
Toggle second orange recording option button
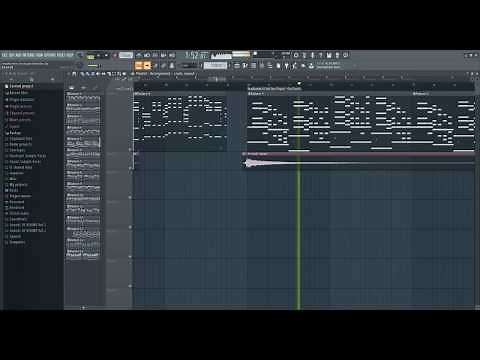(x=147, y=65)
